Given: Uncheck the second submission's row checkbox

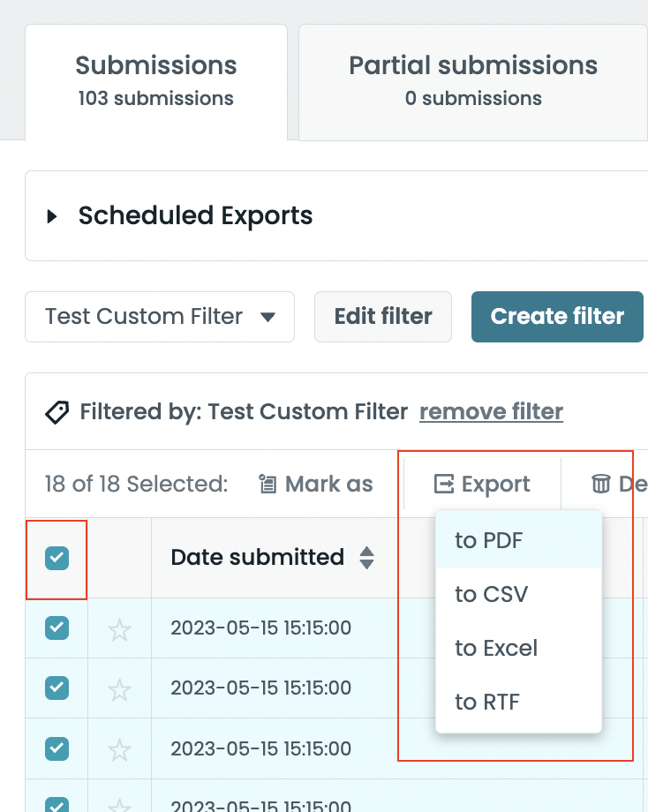Looking at the screenshot, I should 56,688.
